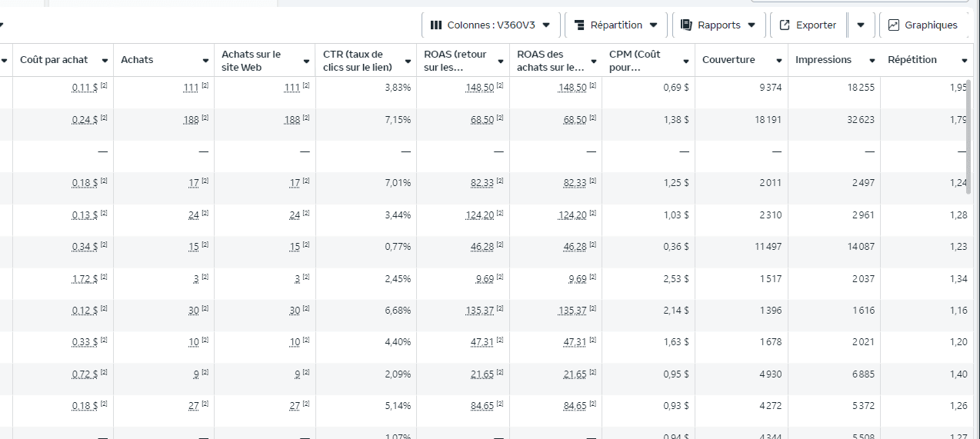Click the export arrow icon
The height and width of the screenshot is (439, 980).
coord(785,25)
